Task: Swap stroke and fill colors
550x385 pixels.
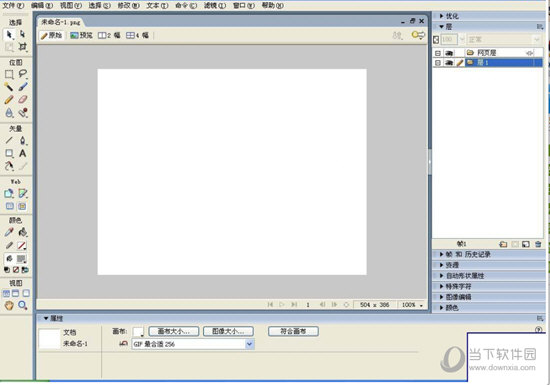Action: pyautogui.click(x=25, y=270)
